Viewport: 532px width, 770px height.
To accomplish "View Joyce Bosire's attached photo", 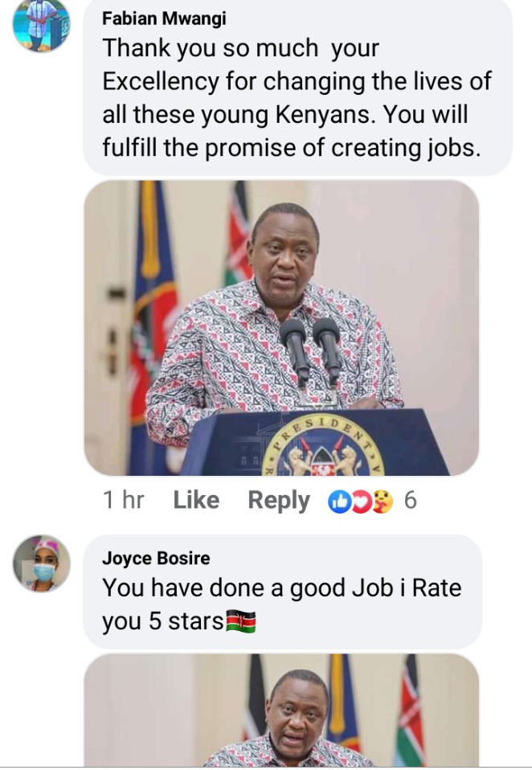I will (x=282, y=710).
